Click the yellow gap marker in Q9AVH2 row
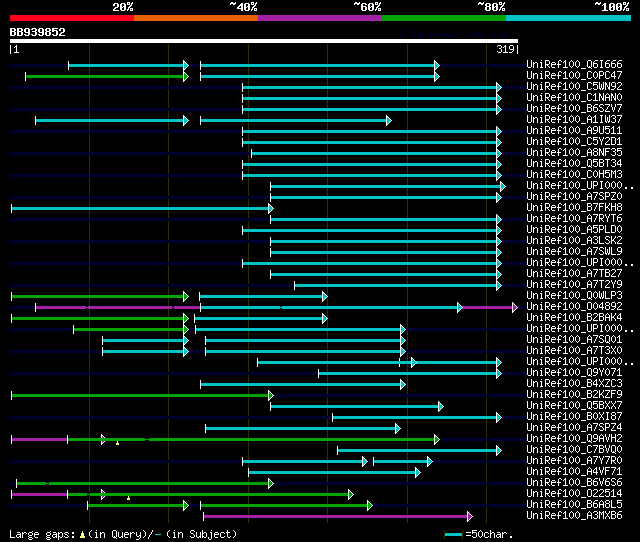Image resolution: width=640 pixels, height=542 pixels. pyautogui.click(x=118, y=443)
